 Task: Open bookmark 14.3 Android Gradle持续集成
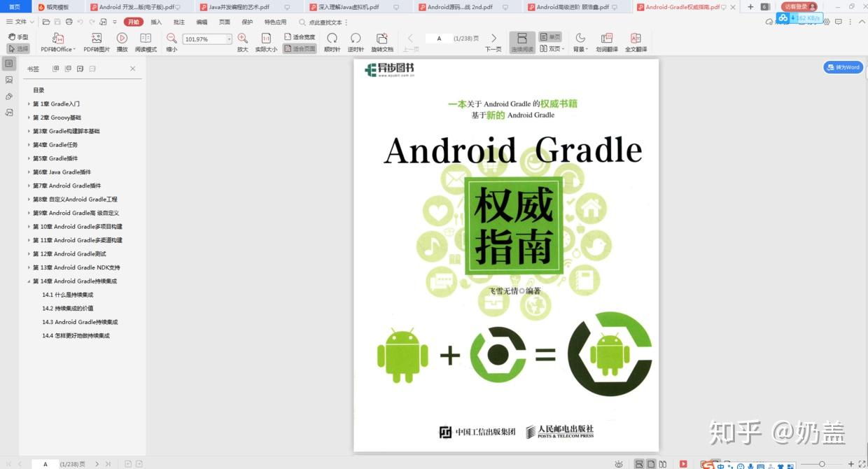pyautogui.click(x=80, y=322)
